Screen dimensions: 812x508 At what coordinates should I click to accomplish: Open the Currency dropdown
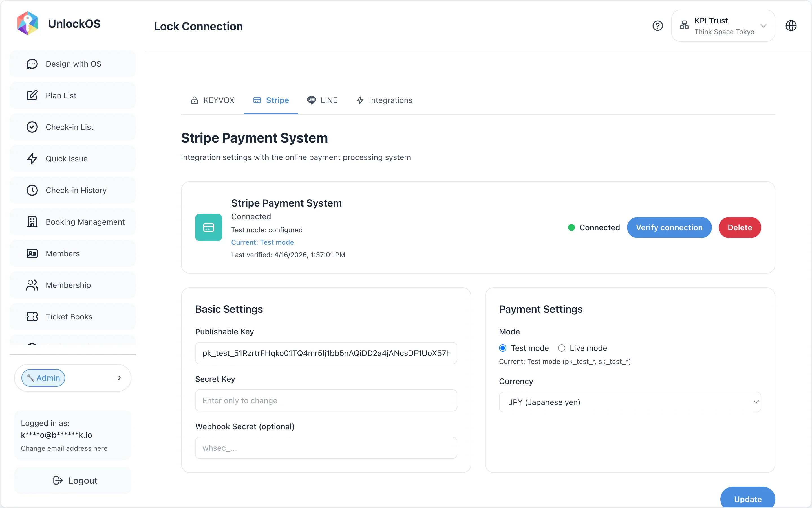(630, 402)
